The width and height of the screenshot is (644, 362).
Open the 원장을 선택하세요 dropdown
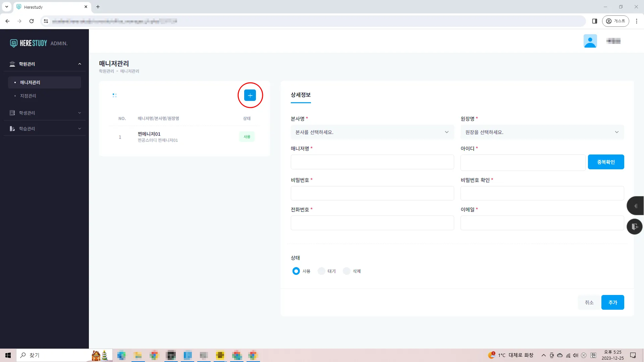(x=542, y=132)
